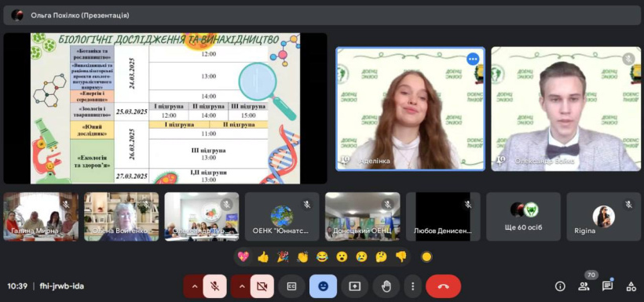Send the thumbs up reaction
644x302 pixels.
pos(263,257)
